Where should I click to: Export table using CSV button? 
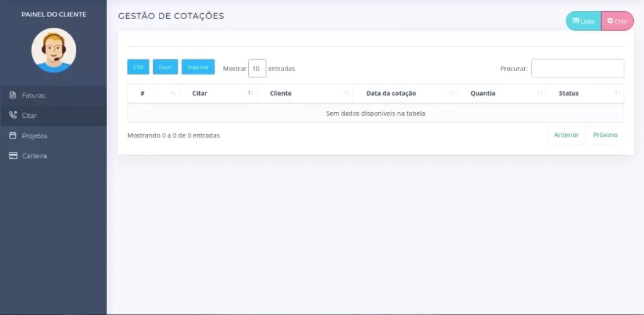tap(138, 67)
